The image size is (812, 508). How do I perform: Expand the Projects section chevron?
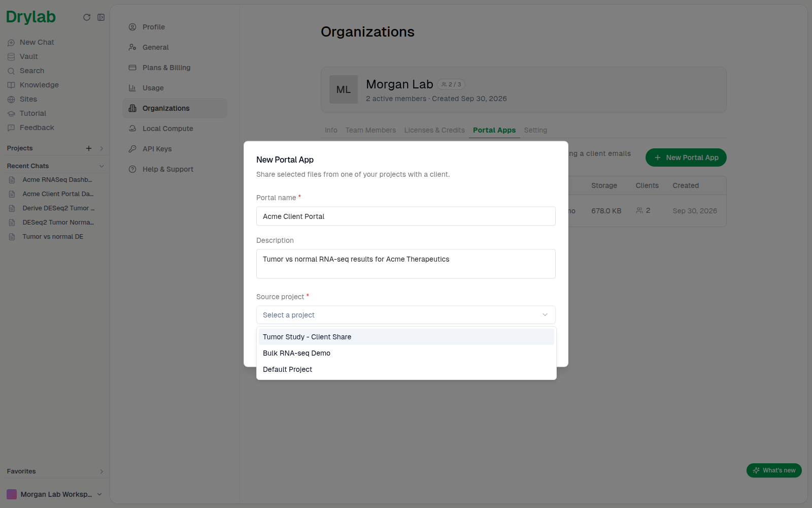(101, 148)
